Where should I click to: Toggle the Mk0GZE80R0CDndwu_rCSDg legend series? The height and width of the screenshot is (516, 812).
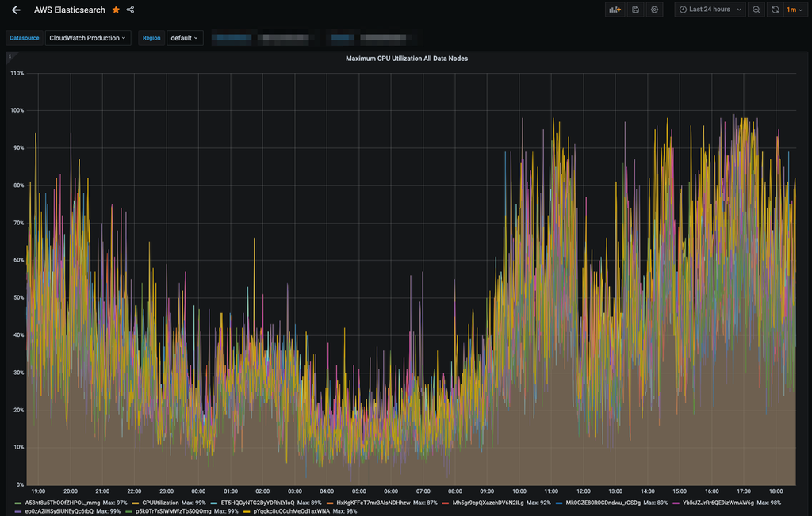coord(603,503)
